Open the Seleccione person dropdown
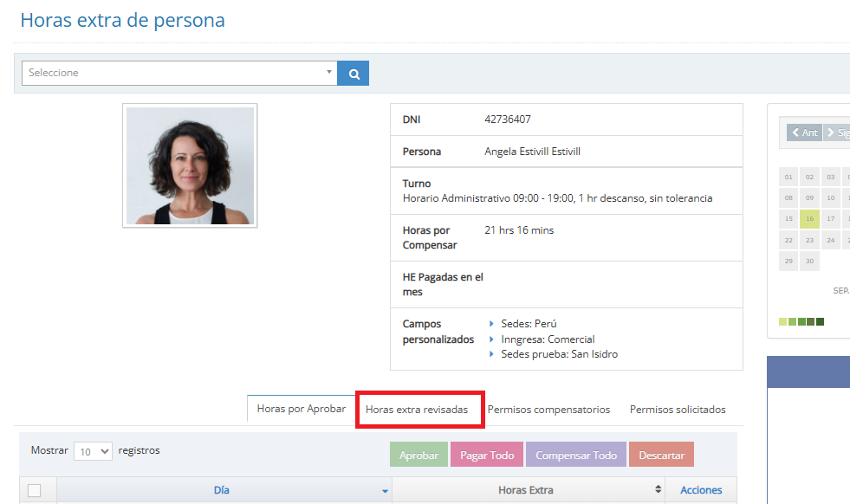 [179, 74]
